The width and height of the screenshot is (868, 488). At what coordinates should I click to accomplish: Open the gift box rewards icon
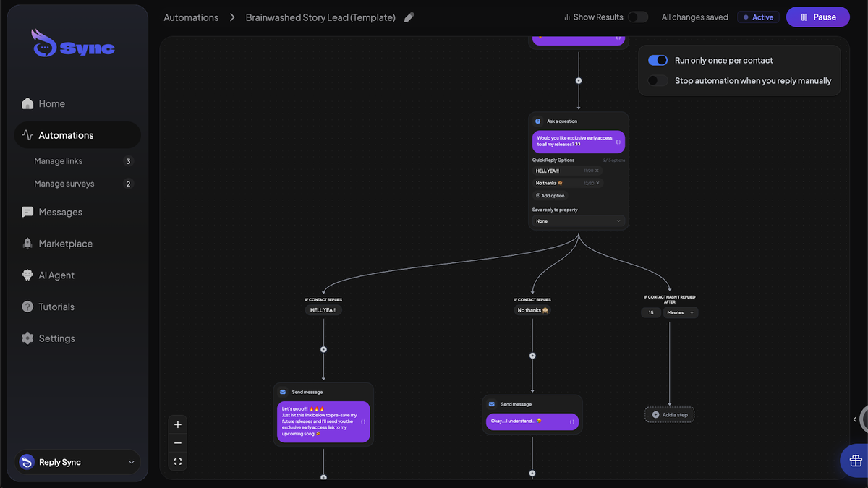click(x=855, y=461)
